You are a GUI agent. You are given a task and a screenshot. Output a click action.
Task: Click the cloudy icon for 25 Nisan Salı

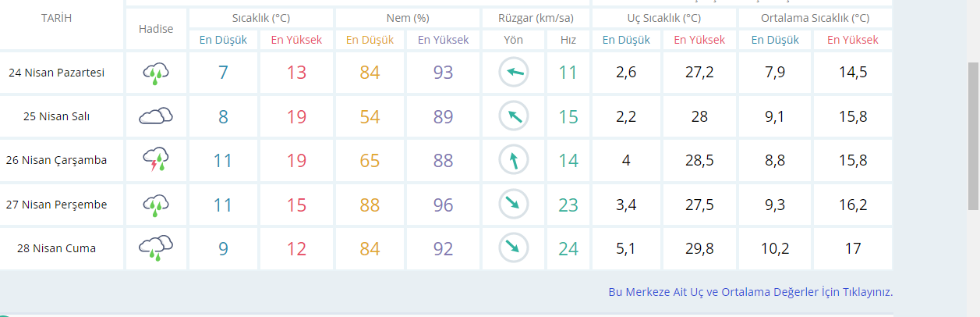(x=156, y=117)
